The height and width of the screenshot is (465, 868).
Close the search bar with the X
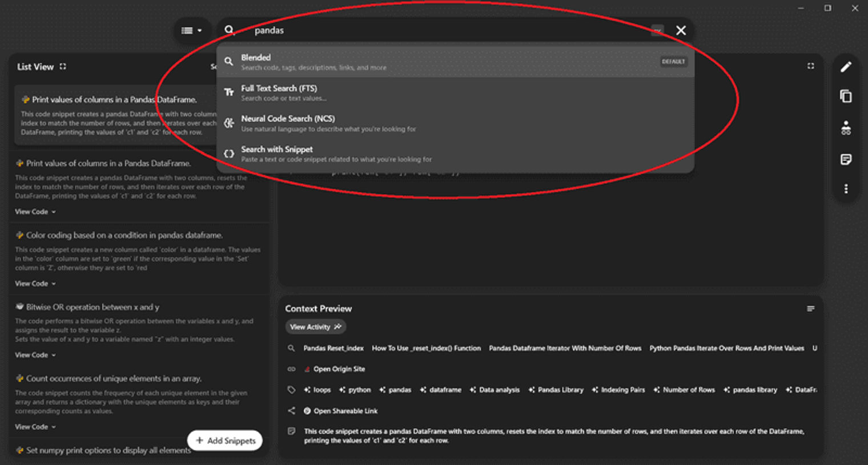681,30
